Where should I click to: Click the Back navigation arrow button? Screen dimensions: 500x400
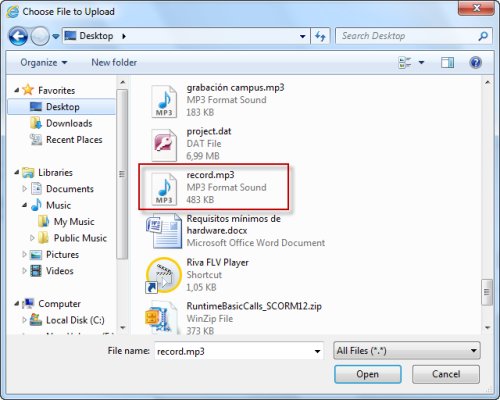tap(18, 36)
